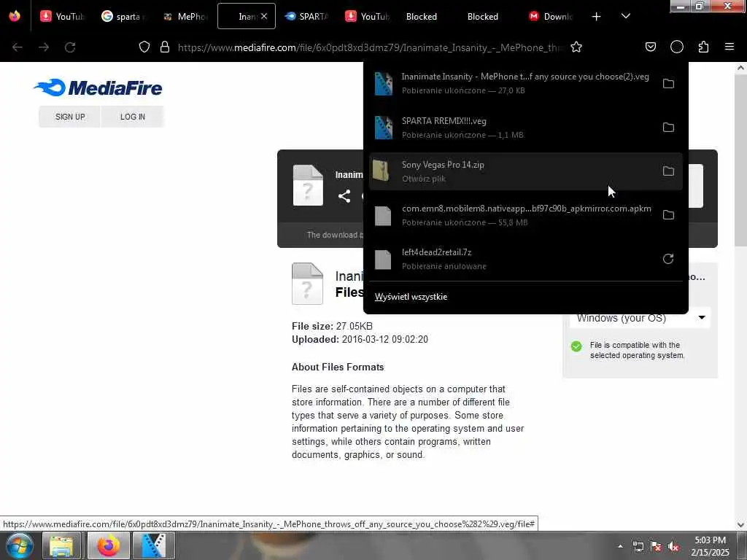Click the LOG IN button

click(x=133, y=117)
